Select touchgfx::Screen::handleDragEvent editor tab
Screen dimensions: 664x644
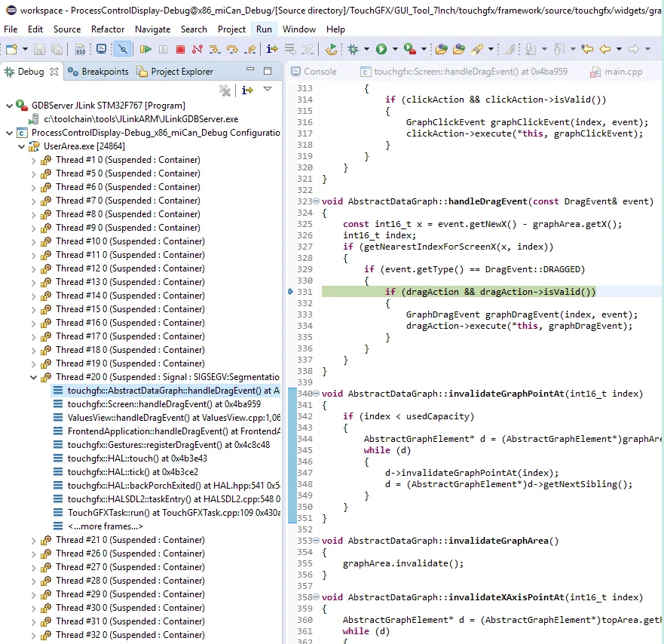click(x=464, y=72)
